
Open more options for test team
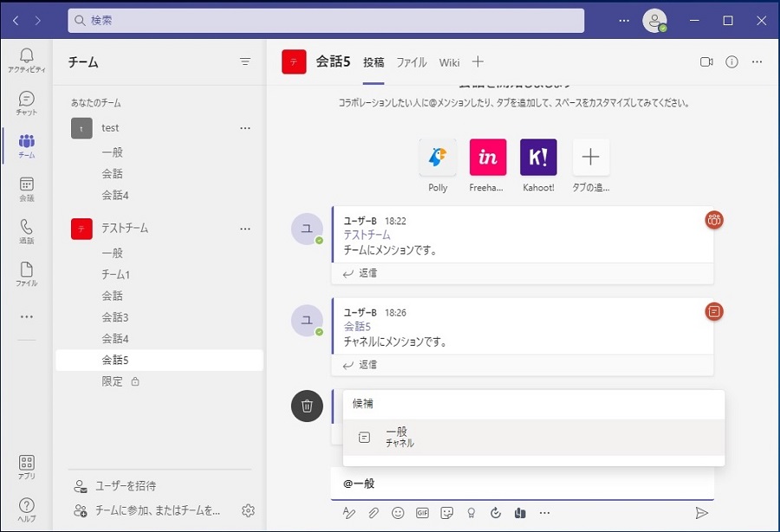pos(245,128)
